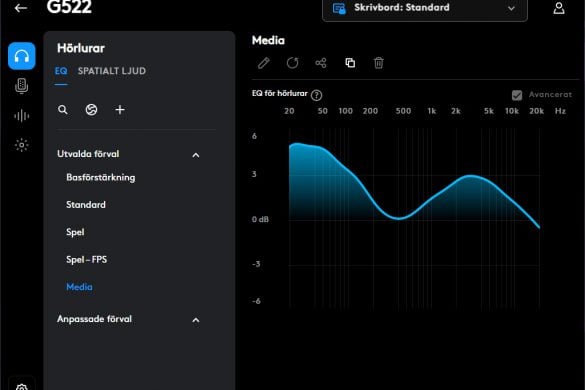The image size is (585, 390).
Task: Click the 100 frequency label
Action: 345,111
